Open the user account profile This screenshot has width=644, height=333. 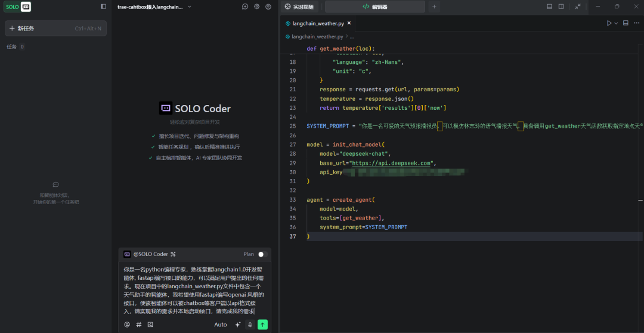point(268,7)
